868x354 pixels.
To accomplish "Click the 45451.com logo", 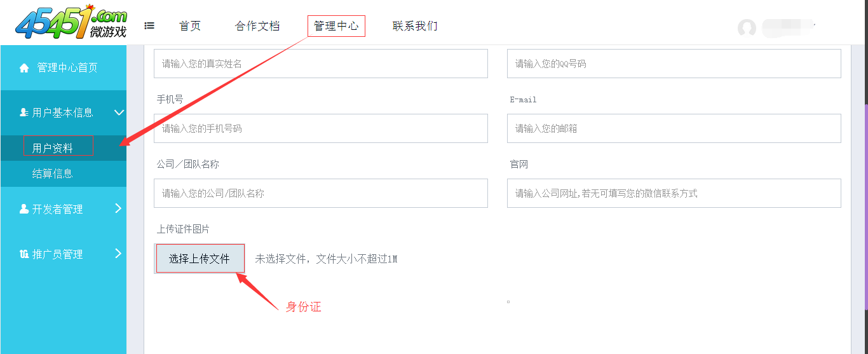I will point(71,22).
